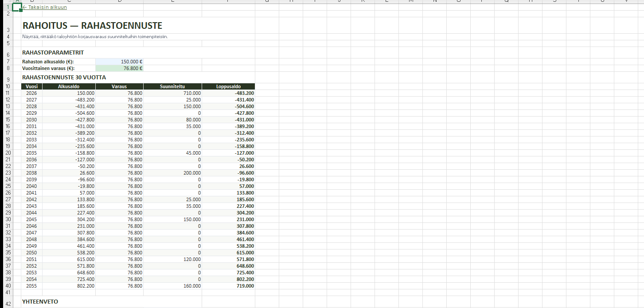The width and height of the screenshot is (644, 308).
Task: Click the 'RAHOITUS — RAHASTOENNUSTE' title cell
Action: pyautogui.click(x=92, y=26)
